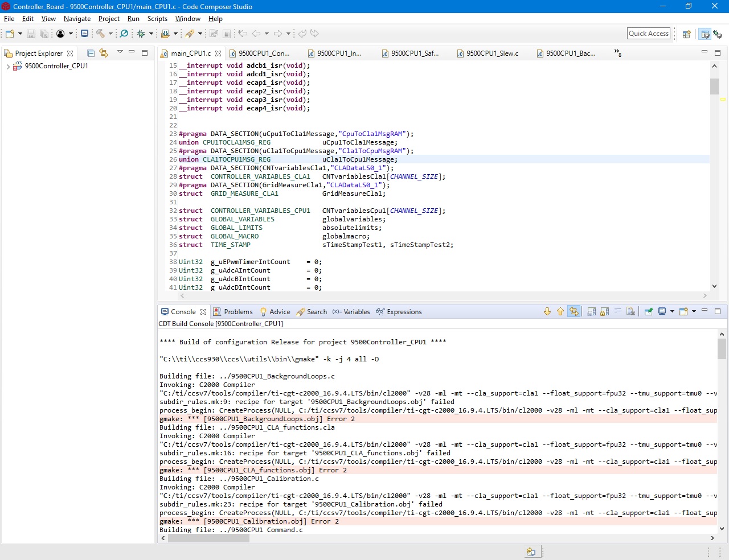Show hidden editor tabs list (»8)

tap(617, 53)
